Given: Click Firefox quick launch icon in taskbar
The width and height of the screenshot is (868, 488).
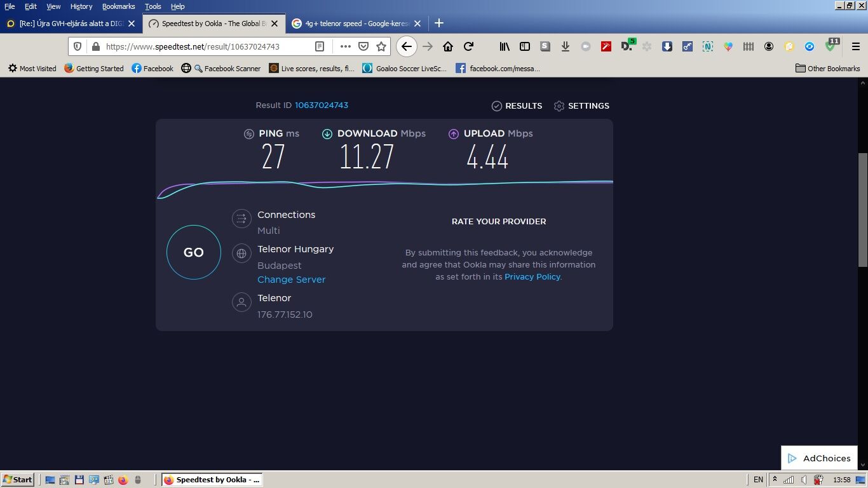Looking at the screenshot, I should 123,480.
